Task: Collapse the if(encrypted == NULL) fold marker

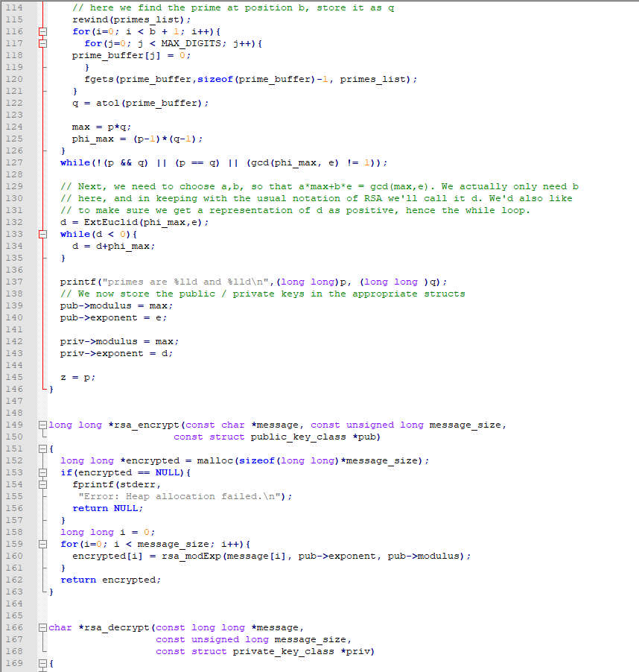Action: coord(43,473)
